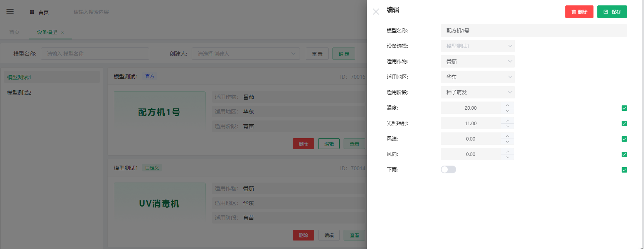644x249 pixels.
Task: Uncheck the 风速 row checkbox
Action: click(x=624, y=139)
